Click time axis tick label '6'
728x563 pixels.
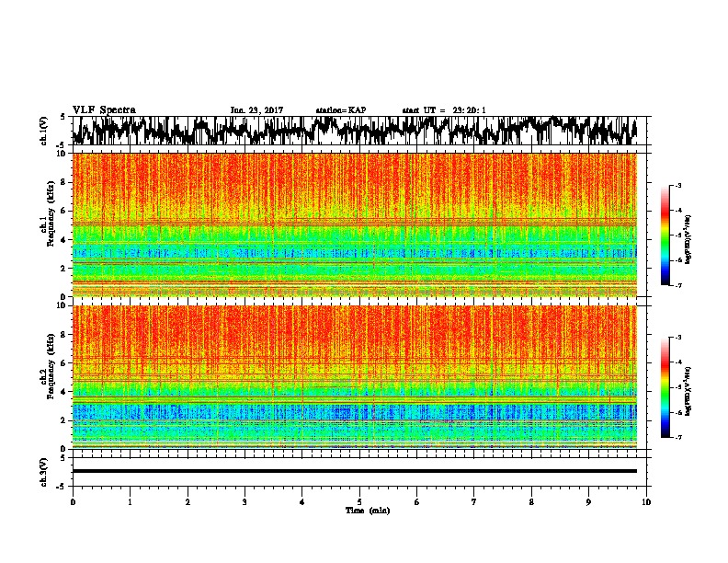click(417, 501)
